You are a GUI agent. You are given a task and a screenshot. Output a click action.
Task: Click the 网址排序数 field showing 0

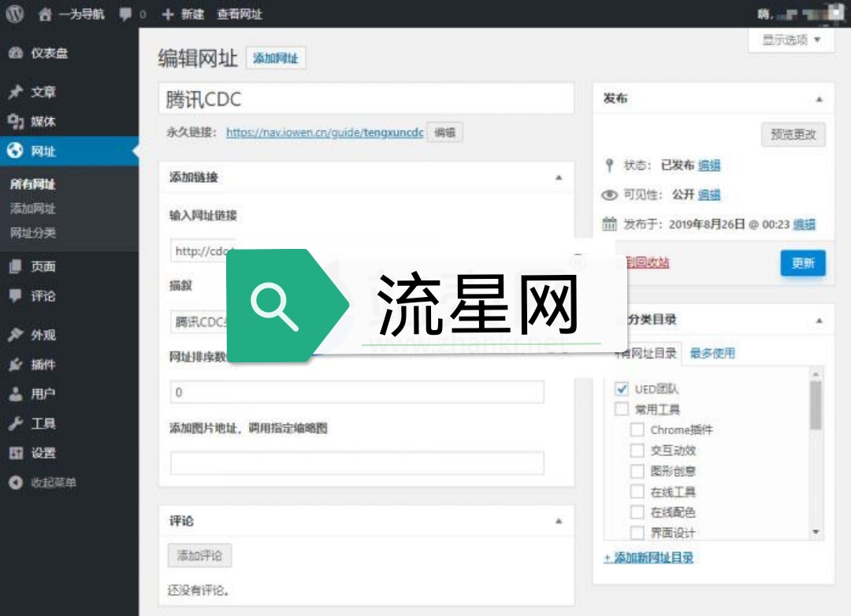(357, 391)
